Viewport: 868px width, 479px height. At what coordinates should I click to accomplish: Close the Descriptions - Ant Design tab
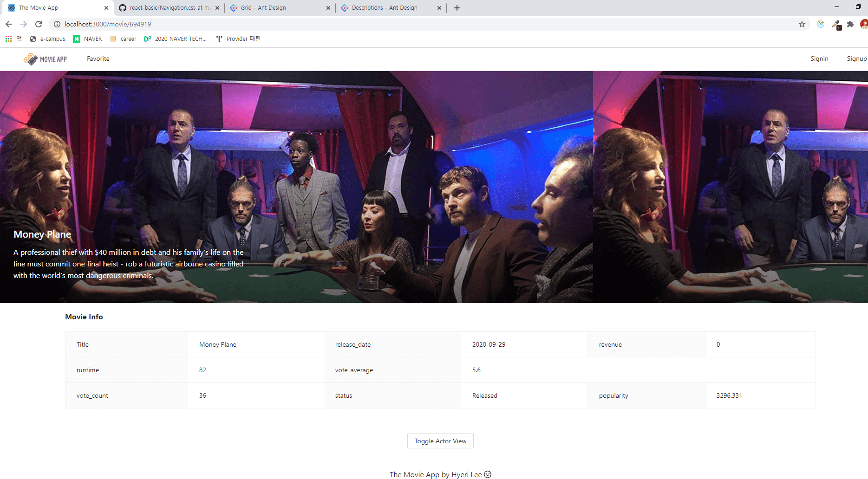(x=439, y=8)
